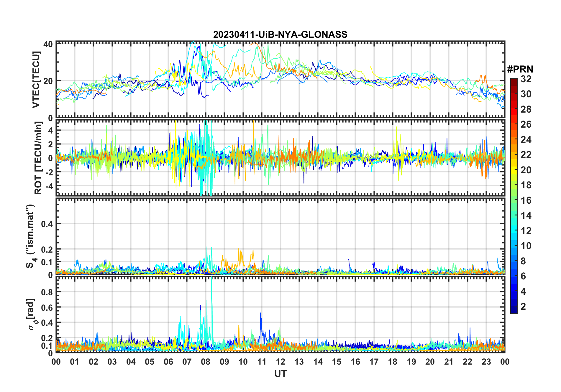
Task: Click the #PRN colorbar title
Action: tap(520, 69)
